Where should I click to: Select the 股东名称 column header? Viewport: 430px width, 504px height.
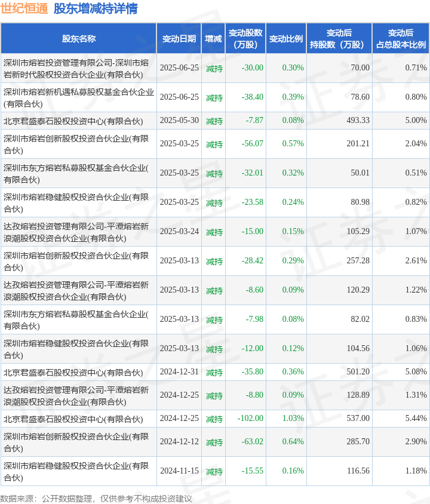click(x=79, y=39)
